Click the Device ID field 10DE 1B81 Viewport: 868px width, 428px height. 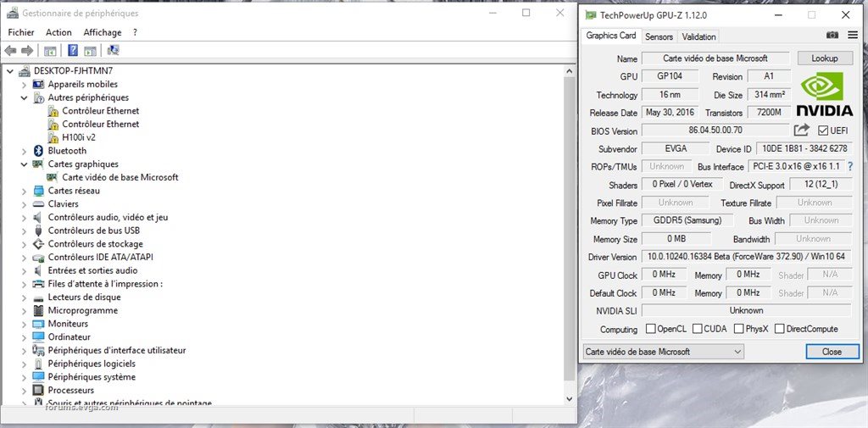click(x=804, y=149)
